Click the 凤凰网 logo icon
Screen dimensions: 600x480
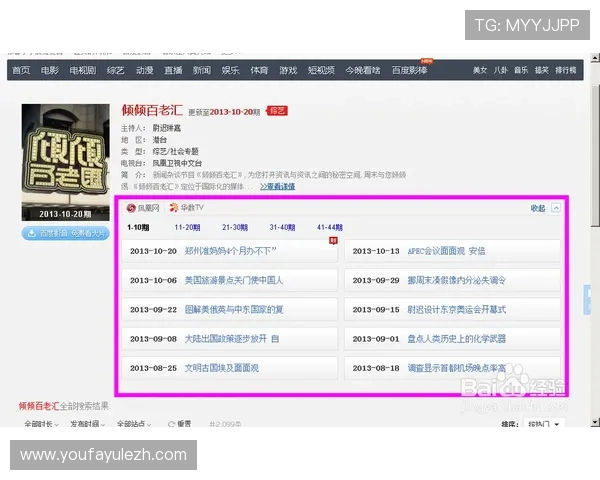(x=131, y=208)
